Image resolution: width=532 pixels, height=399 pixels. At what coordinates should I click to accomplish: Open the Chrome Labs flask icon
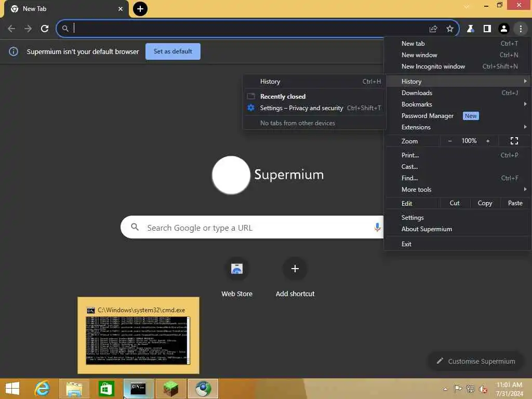(470, 29)
